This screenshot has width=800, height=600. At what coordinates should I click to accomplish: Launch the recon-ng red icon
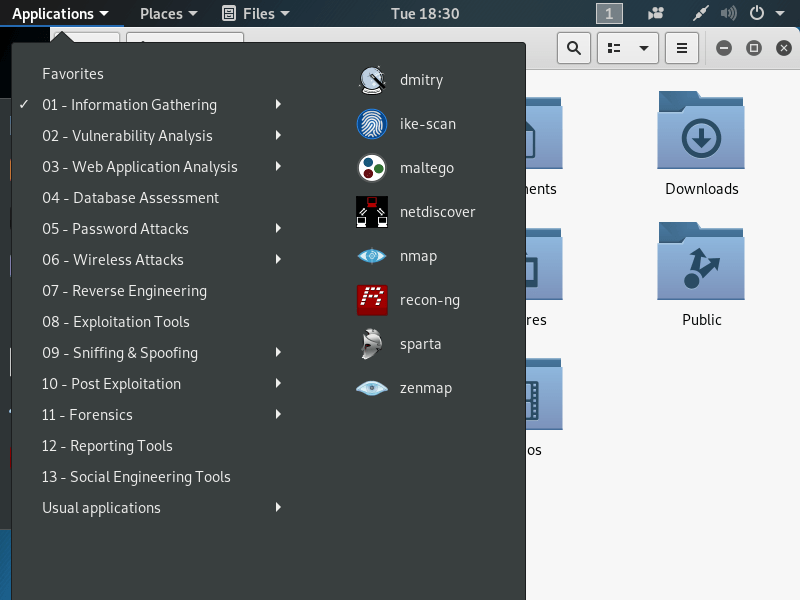coord(372,300)
